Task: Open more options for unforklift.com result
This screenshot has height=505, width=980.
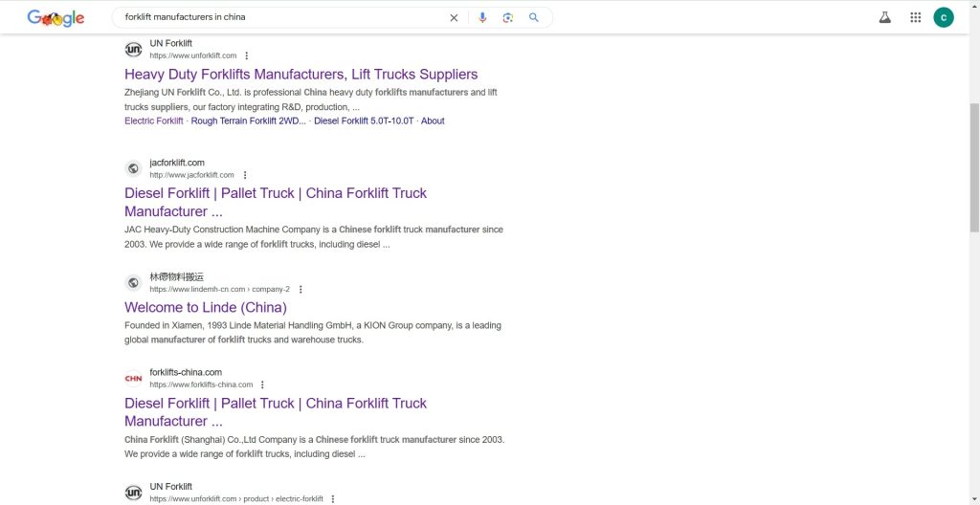Action: pos(247,55)
